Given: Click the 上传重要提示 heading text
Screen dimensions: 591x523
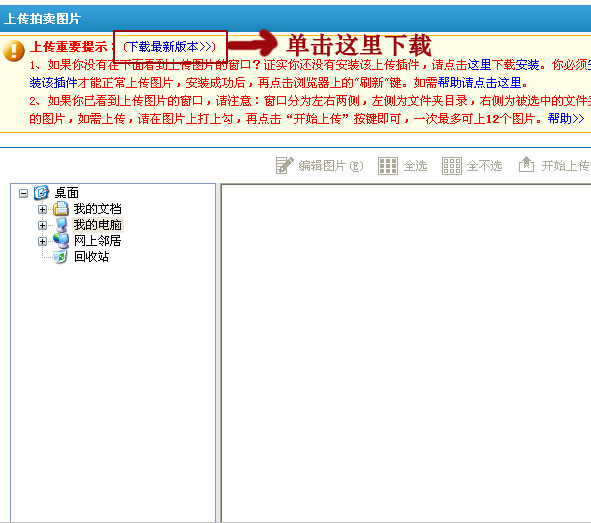Looking at the screenshot, I should pos(69,47).
